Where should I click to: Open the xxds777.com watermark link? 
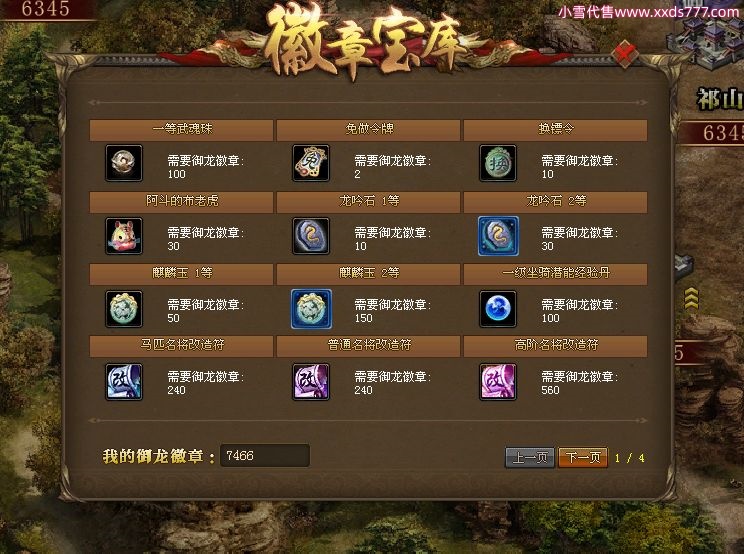click(x=648, y=11)
